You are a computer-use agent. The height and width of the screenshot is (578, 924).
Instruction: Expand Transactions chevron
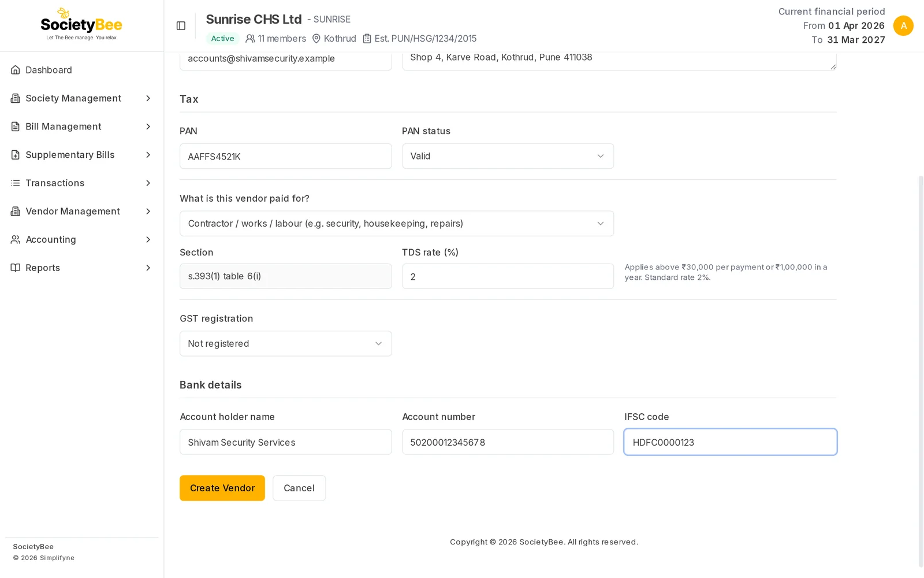(x=148, y=183)
